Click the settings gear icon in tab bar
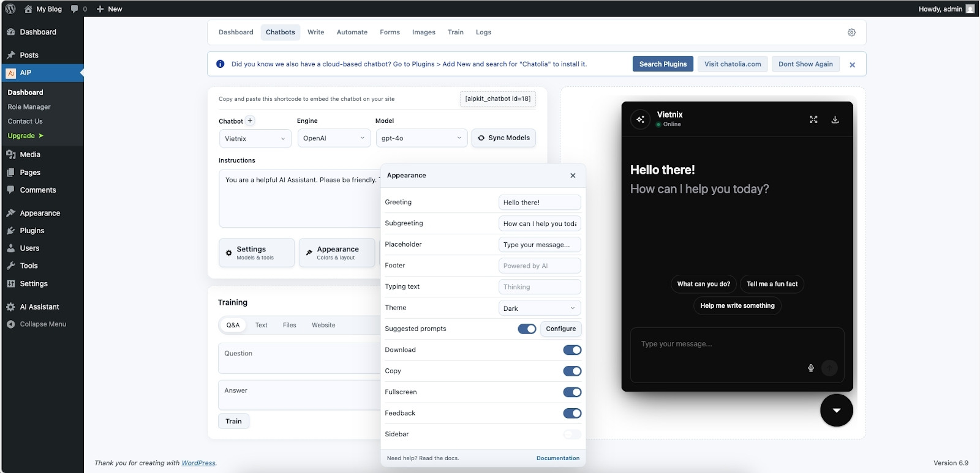The height and width of the screenshot is (473, 980). pos(851,32)
